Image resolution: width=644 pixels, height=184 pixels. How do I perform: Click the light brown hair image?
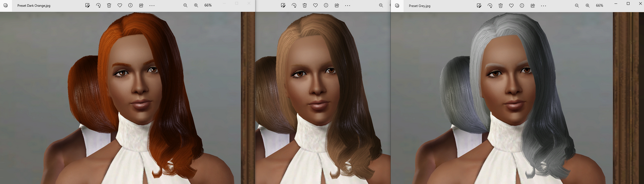323,98
